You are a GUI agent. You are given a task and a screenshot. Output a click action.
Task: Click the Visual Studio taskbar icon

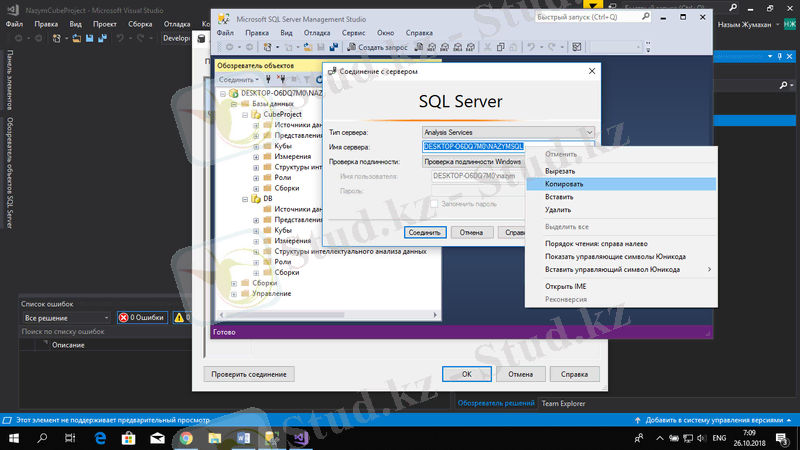[299, 438]
